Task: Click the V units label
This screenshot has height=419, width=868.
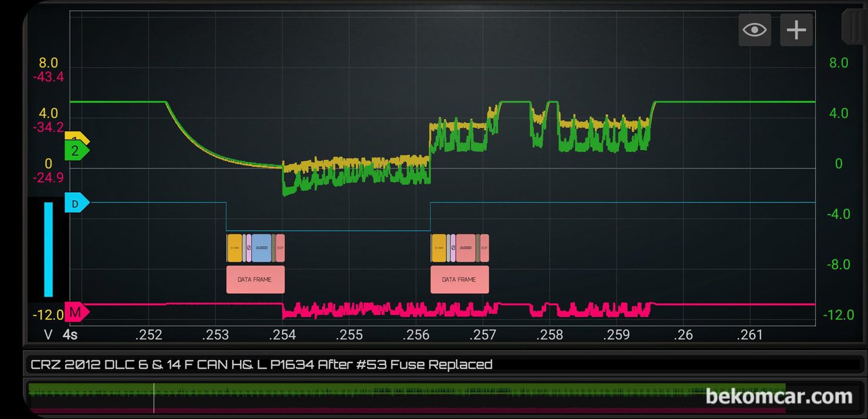Action: pos(48,335)
